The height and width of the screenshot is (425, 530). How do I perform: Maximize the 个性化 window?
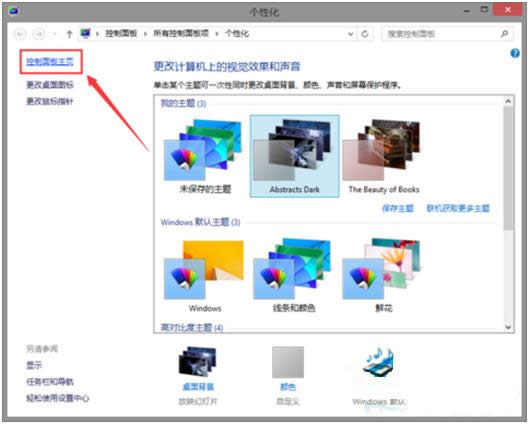(x=484, y=10)
